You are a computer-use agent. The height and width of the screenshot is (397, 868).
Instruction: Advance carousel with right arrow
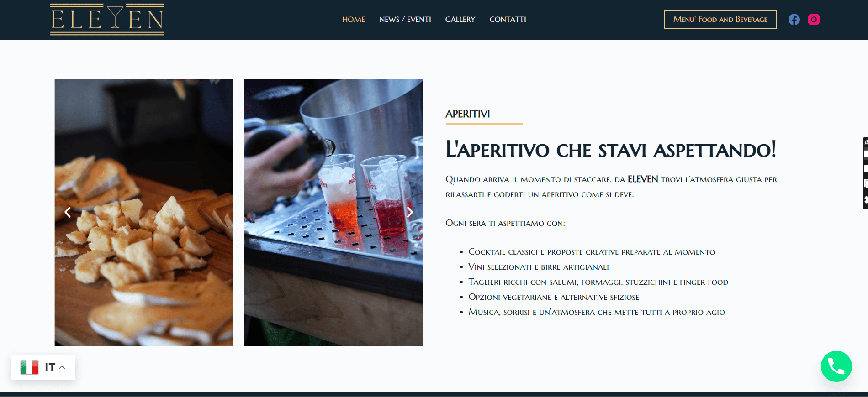coord(410,212)
